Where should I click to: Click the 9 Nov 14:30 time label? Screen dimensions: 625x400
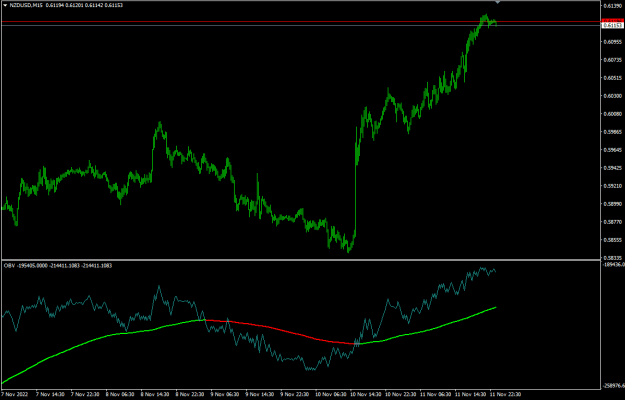[260, 394]
